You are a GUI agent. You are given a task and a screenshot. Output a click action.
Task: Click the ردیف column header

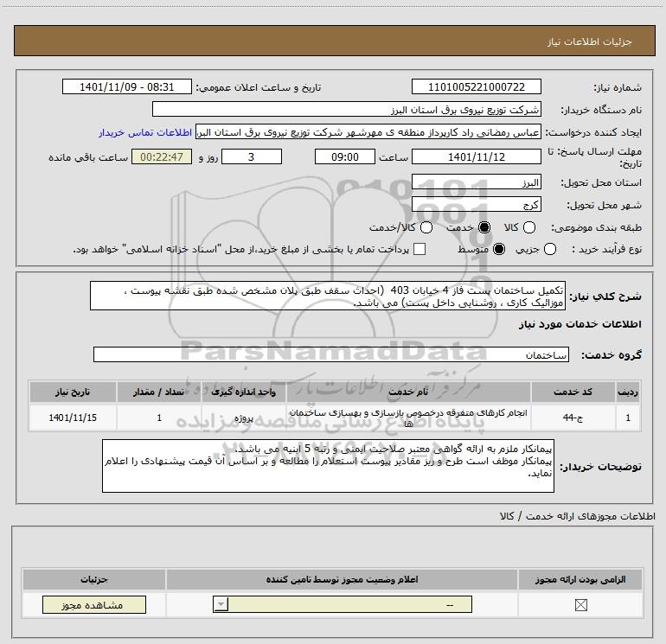pyautogui.click(x=628, y=392)
